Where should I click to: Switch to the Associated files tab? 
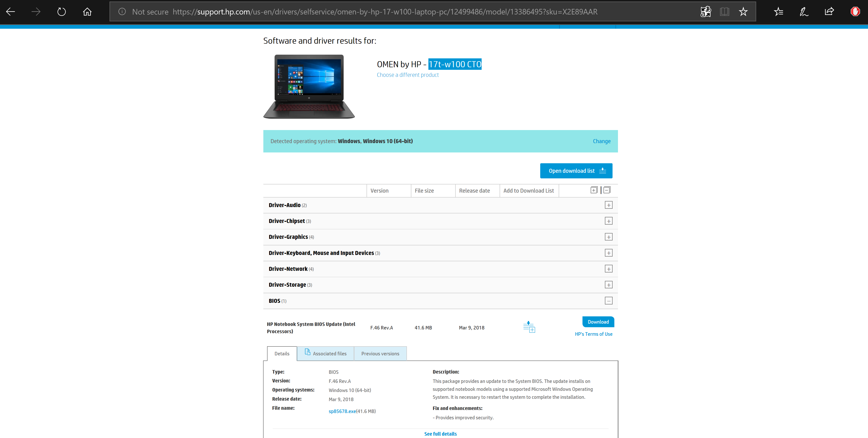pos(325,353)
